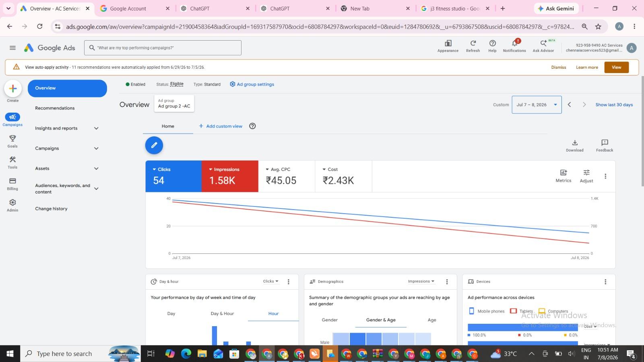Go to the previous date range arrow
This screenshot has height=362, width=644.
569,105
